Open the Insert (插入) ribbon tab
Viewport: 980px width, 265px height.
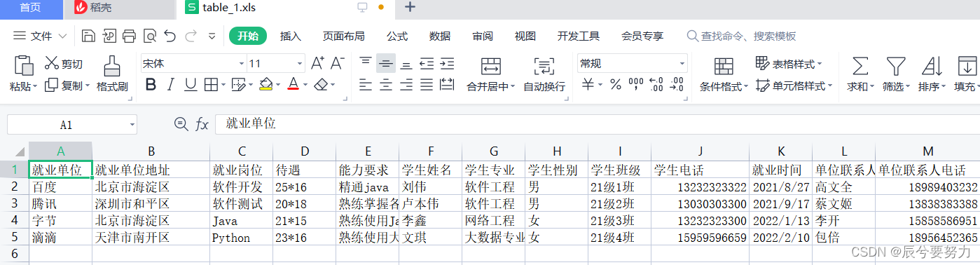coord(290,36)
